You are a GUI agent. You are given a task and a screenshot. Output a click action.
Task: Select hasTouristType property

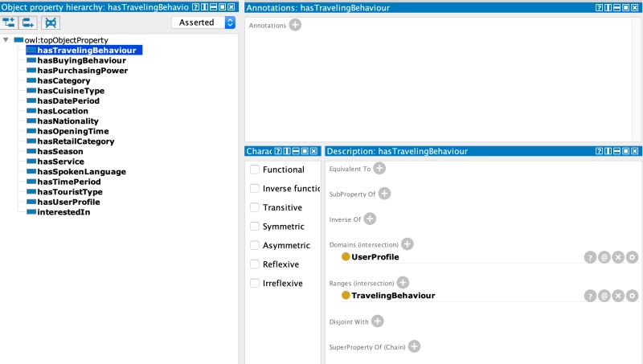click(70, 192)
